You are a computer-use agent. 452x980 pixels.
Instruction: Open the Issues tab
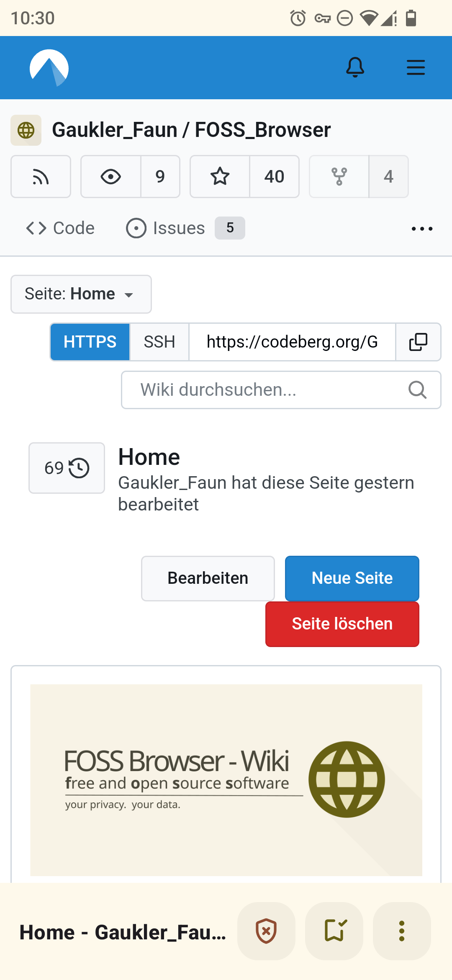click(179, 228)
